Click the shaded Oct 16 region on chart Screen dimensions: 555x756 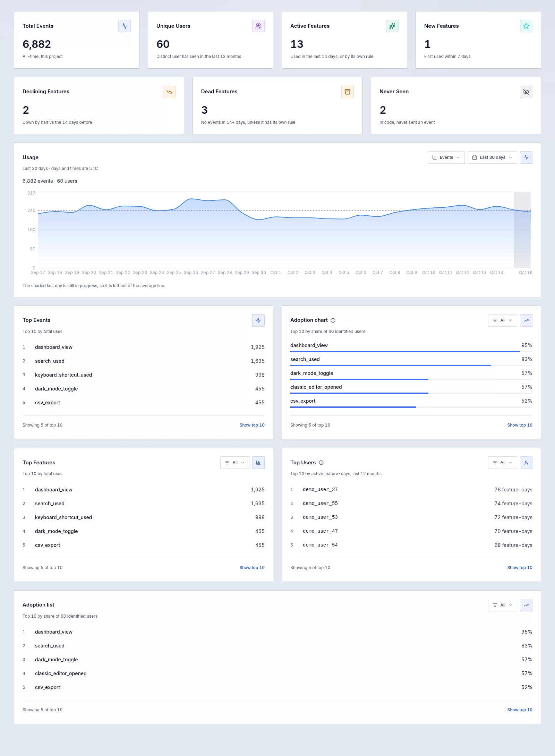tap(522, 230)
